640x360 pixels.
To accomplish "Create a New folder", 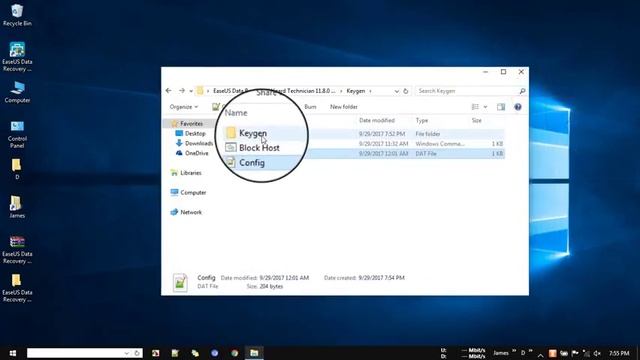I will [344, 107].
